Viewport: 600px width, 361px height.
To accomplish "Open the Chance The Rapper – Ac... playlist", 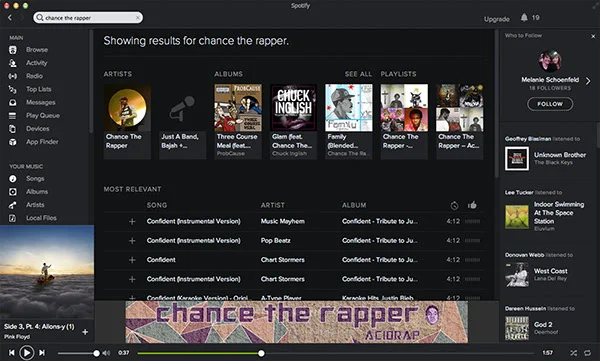I will (x=460, y=122).
